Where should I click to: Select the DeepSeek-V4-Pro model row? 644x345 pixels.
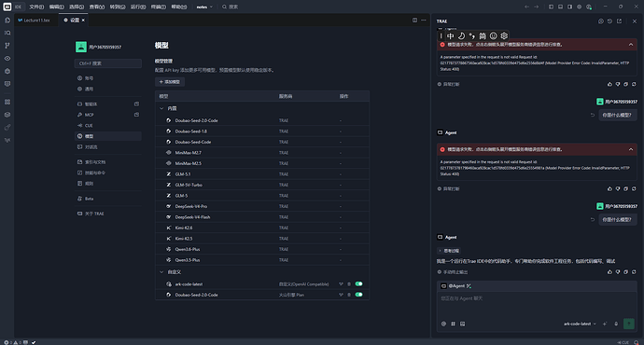pos(262,206)
